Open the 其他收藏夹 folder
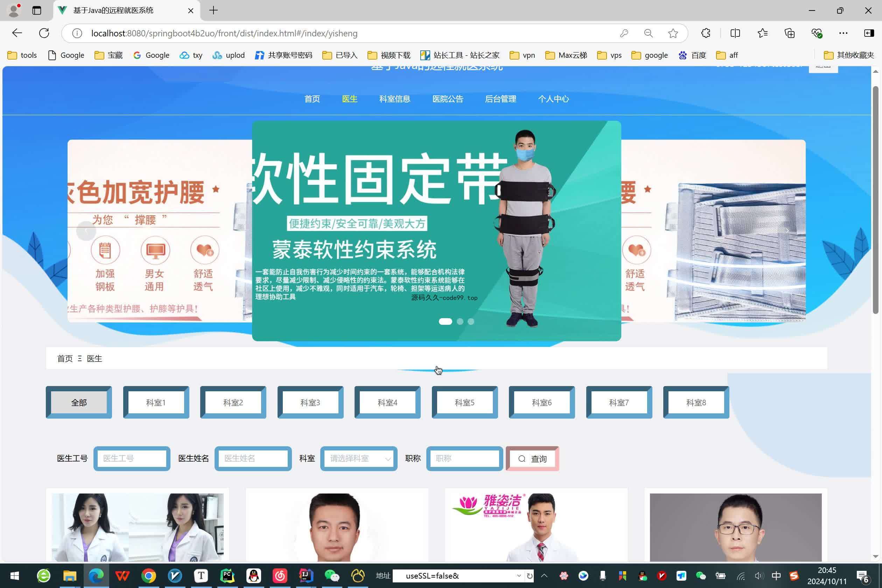This screenshot has height=588, width=882. click(x=849, y=55)
